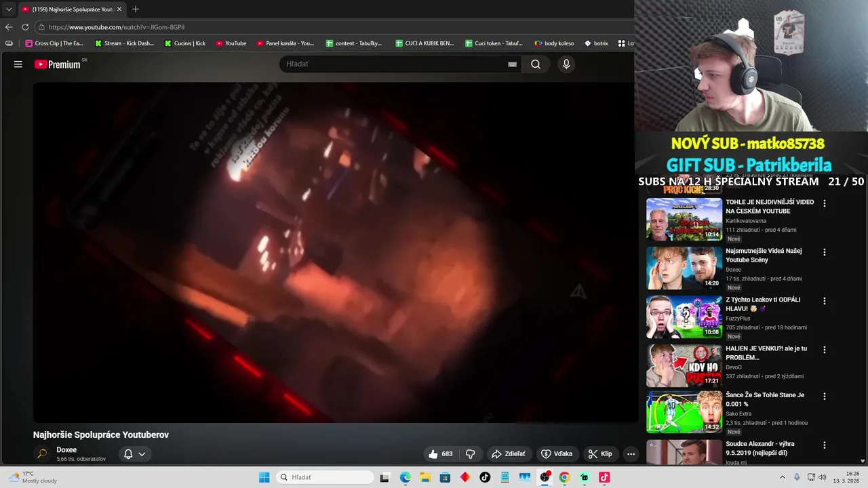
Task: Open the Windows Start menu
Action: (x=264, y=477)
